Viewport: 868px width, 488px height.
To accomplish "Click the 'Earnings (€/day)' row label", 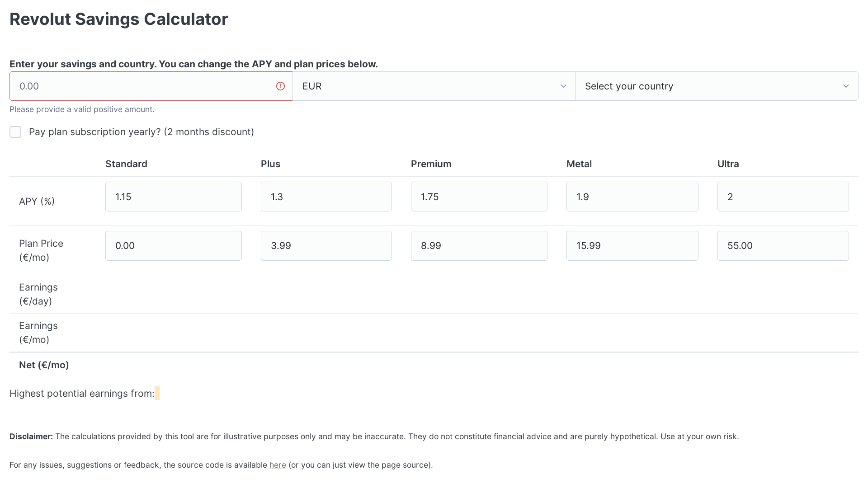I will pyautogui.click(x=38, y=294).
